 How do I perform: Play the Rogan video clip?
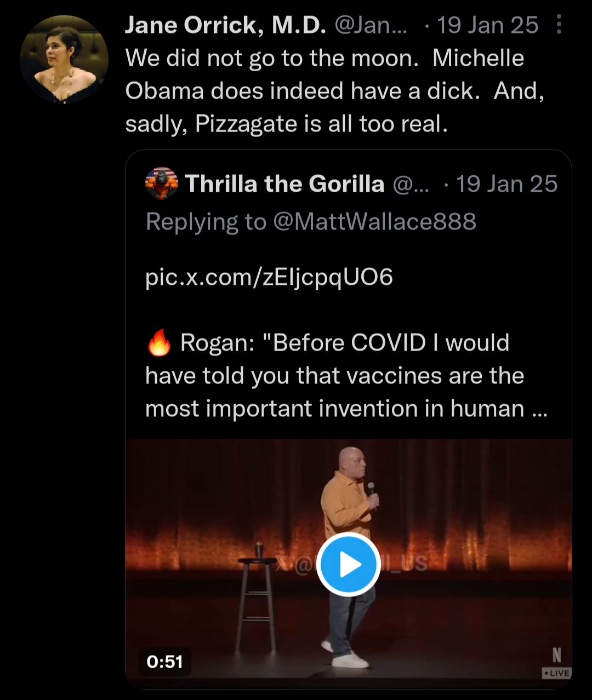349,565
